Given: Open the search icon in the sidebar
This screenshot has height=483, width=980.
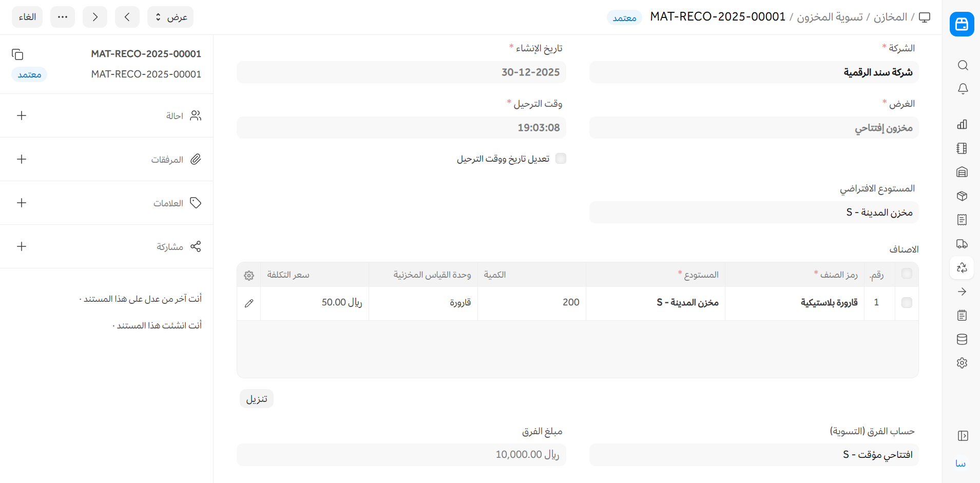Looking at the screenshot, I should point(963,65).
